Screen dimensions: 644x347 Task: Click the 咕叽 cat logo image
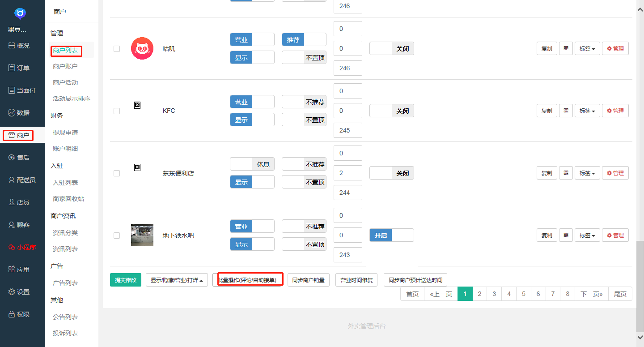click(x=142, y=48)
